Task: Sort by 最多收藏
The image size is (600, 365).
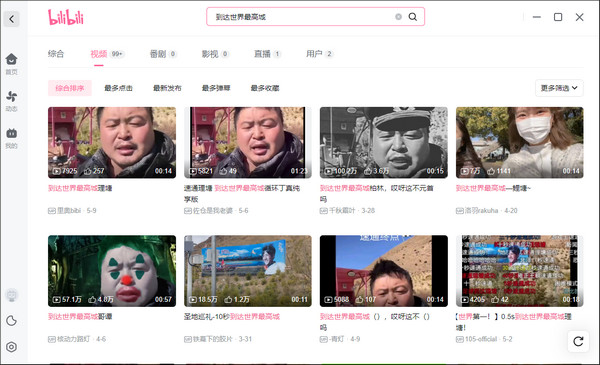Action: tap(265, 88)
